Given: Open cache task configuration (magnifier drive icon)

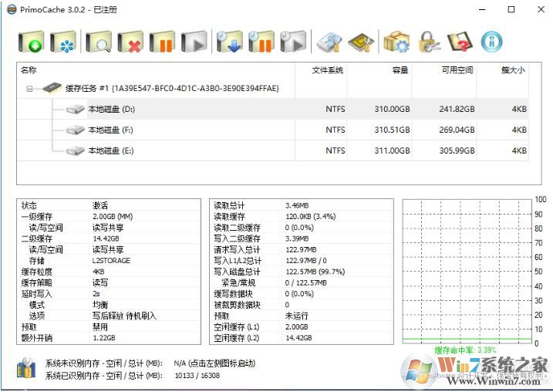Looking at the screenshot, I should [99, 42].
